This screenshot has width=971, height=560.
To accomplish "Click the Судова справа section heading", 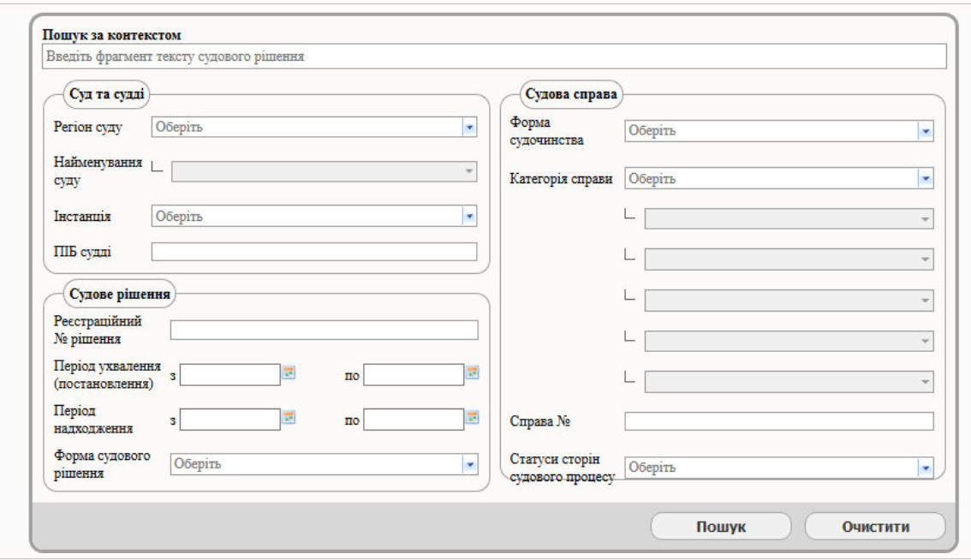I will point(571,94).
